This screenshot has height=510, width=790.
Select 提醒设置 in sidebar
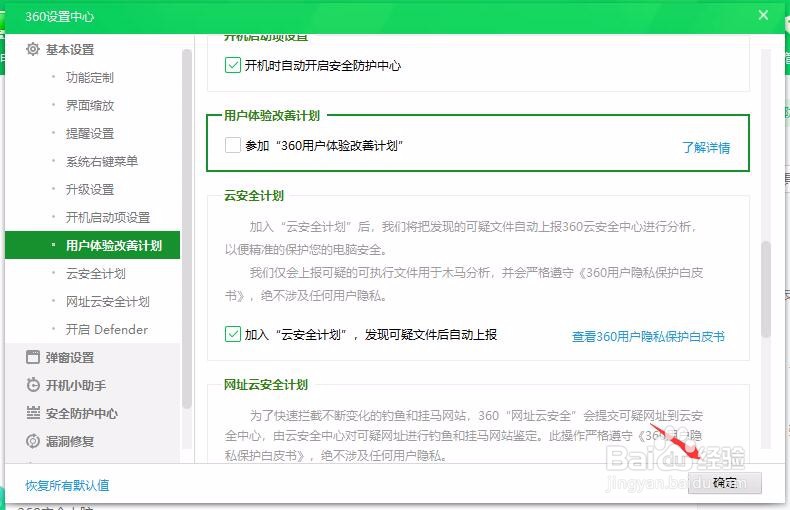tap(92, 134)
